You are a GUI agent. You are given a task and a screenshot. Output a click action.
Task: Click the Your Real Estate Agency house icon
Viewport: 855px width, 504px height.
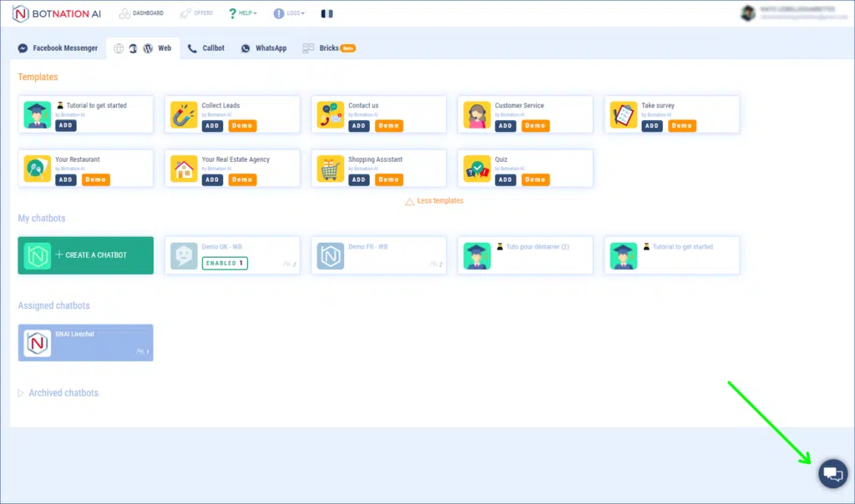184,169
